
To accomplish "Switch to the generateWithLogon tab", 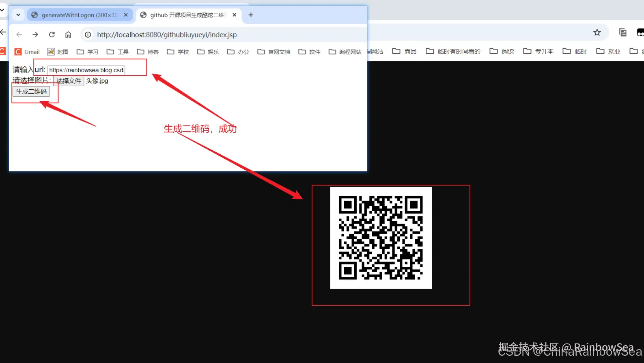I will click(80, 15).
